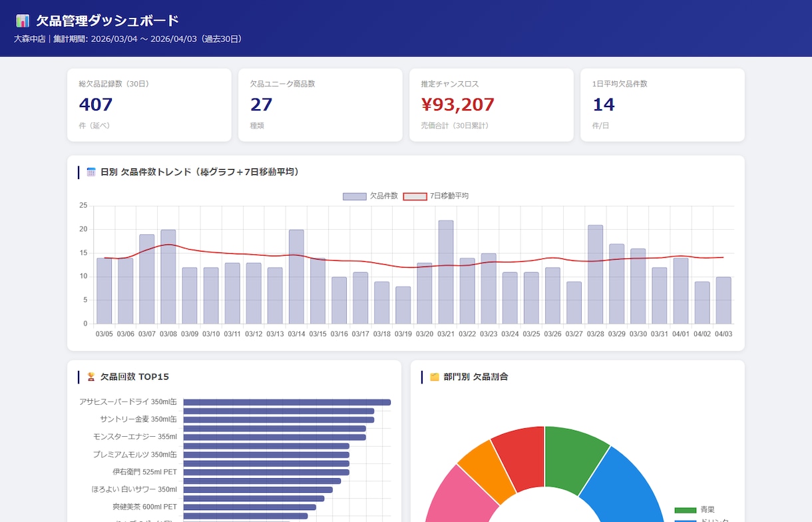Click the trophy icon beside 欠品回数 TOP15
This screenshot has height=522, width=812.
pos(91,377)
